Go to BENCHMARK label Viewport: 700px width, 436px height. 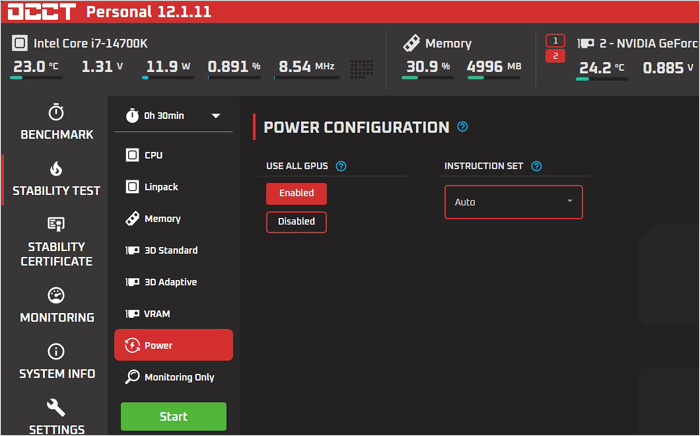point(57,134)
